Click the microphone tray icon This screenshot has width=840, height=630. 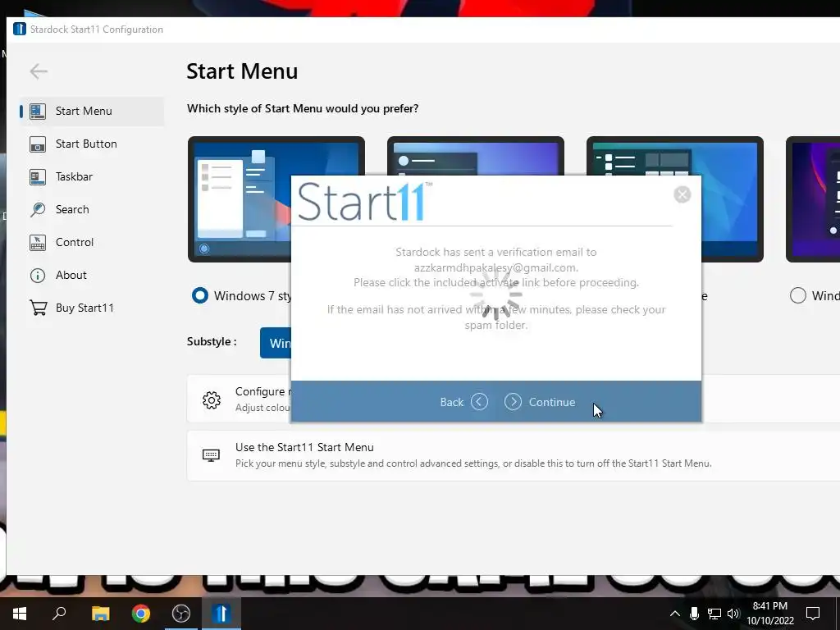click(x=694, y=614)
